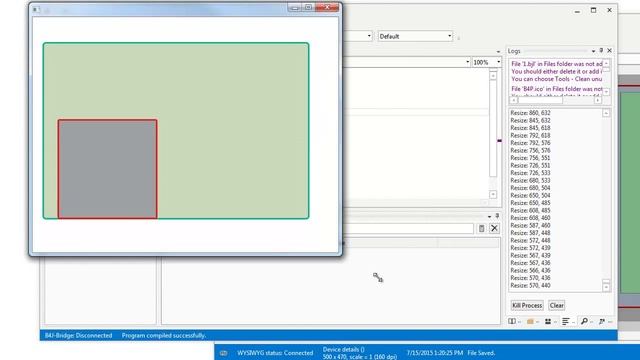Click the logs list scroll-up arrow
The height and width of the screenshot is (360, 640).
pos(606,113)
